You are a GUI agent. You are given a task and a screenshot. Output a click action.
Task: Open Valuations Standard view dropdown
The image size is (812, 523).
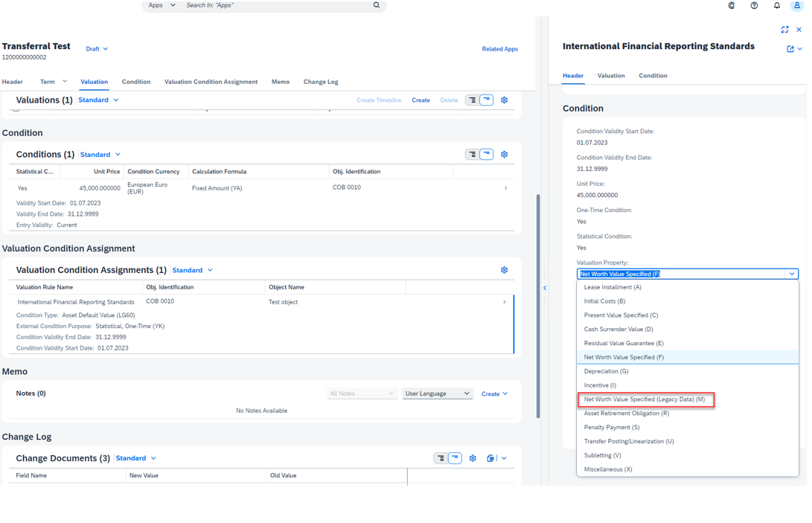tap(98, 100)
